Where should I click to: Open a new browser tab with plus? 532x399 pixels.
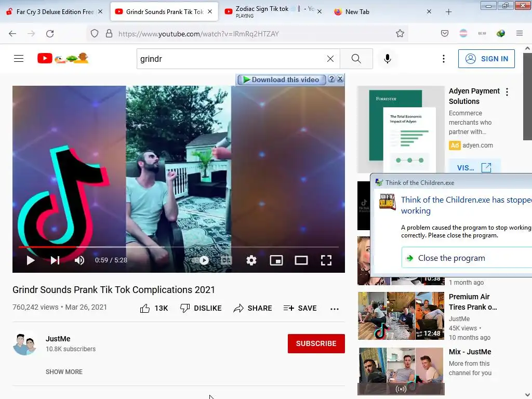(448, 12)
